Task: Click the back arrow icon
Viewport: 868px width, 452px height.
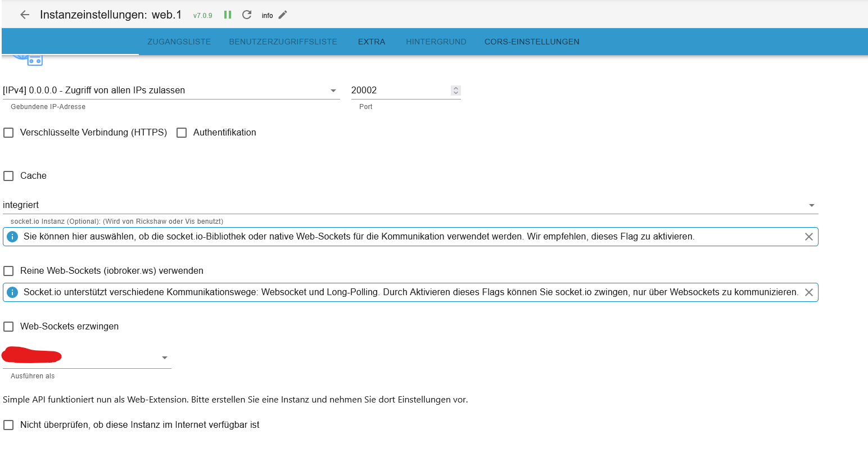Action: coord(25,15)
